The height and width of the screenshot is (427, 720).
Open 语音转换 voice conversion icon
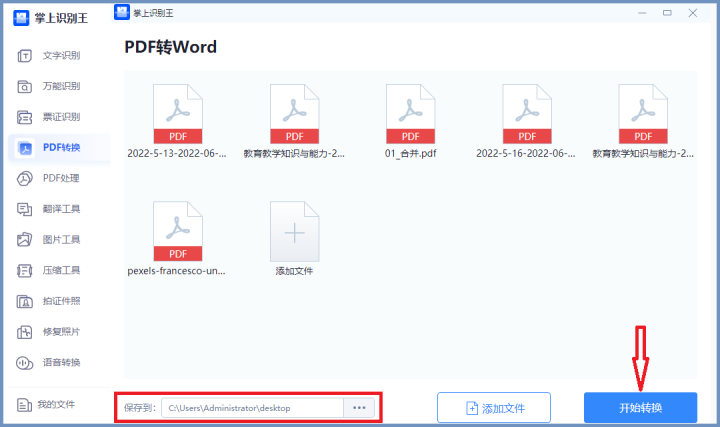24,363
